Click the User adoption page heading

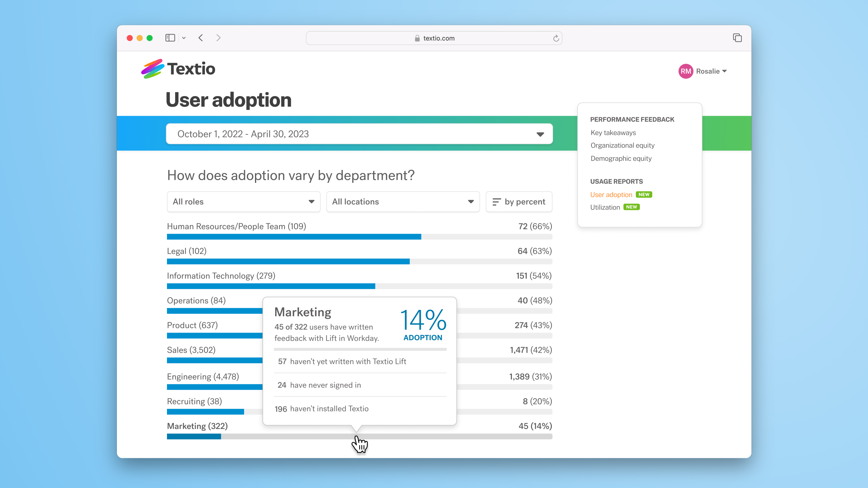pos(228,100)
